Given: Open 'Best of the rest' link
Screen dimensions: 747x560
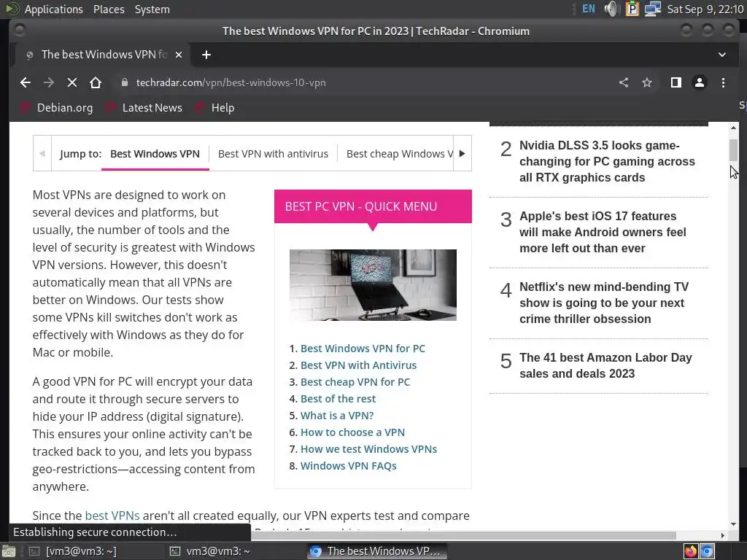Looking at the screenshot, I should click(338, 399).
